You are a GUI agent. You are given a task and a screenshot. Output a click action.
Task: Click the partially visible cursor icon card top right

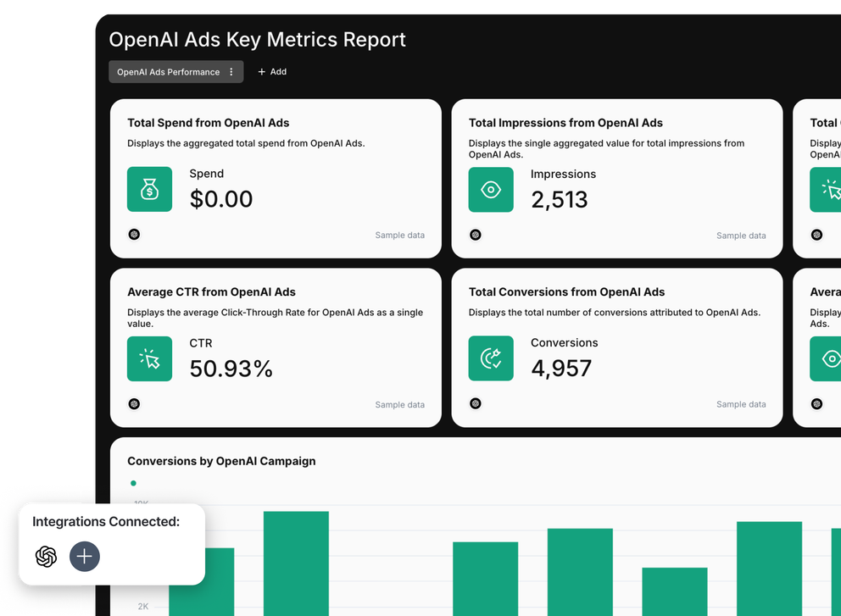[826, 190]
